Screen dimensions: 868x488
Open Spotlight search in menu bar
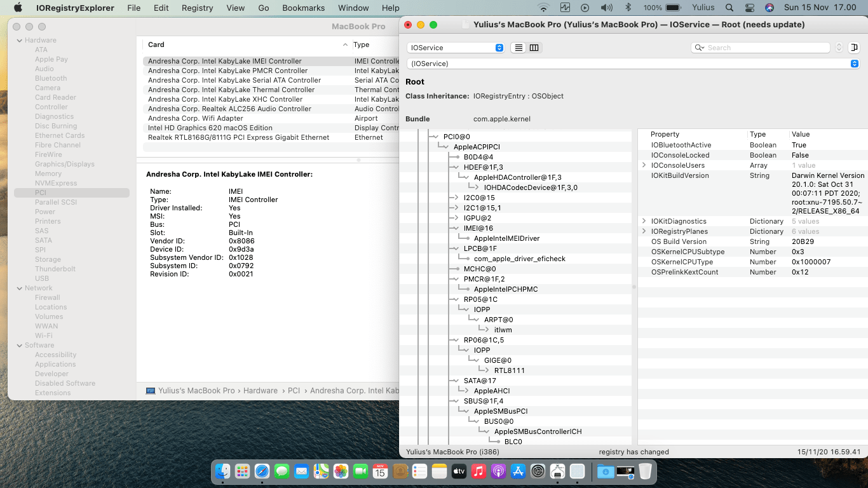tap(729, 8)
